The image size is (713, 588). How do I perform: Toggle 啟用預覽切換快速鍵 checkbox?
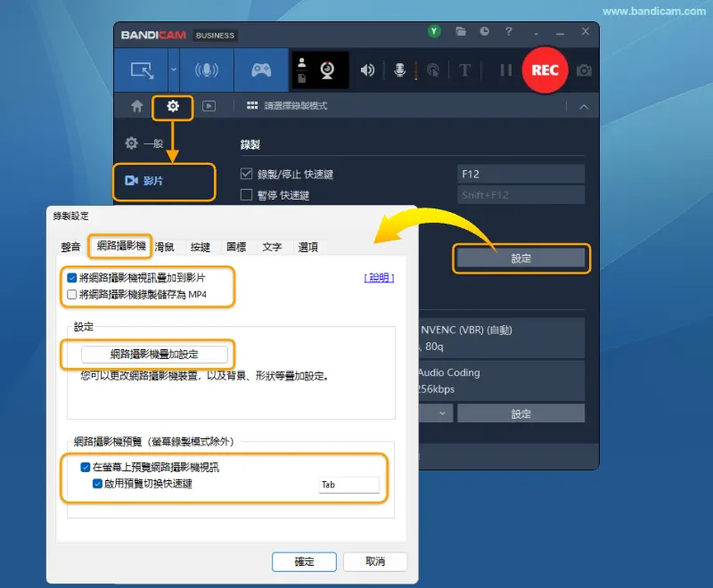[x=97, y=484]
